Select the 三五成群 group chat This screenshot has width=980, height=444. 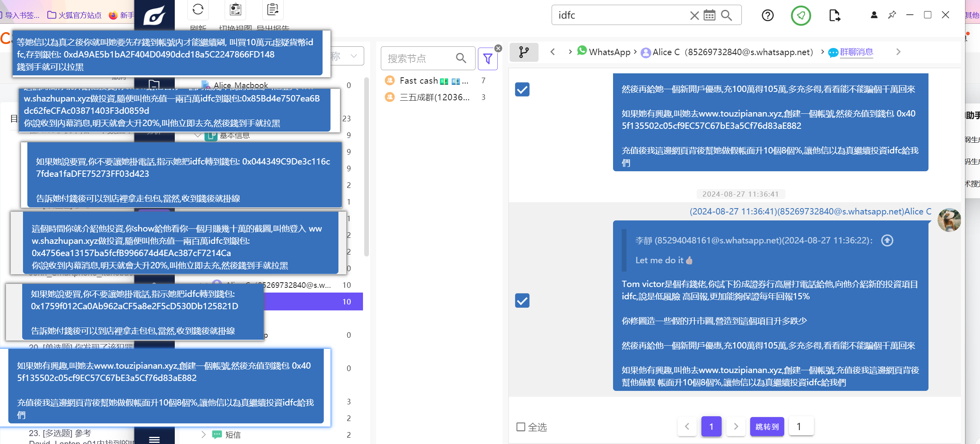point(434,98)
